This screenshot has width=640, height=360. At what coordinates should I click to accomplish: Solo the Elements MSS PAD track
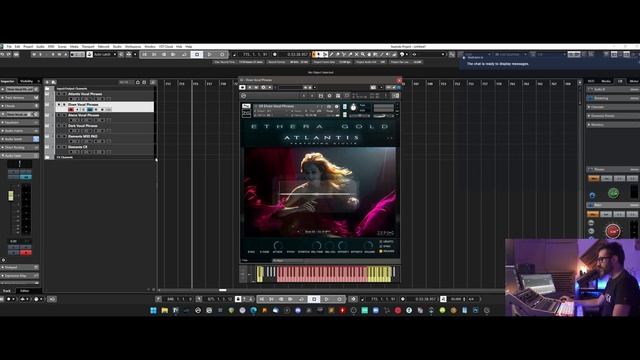point(64,136)
